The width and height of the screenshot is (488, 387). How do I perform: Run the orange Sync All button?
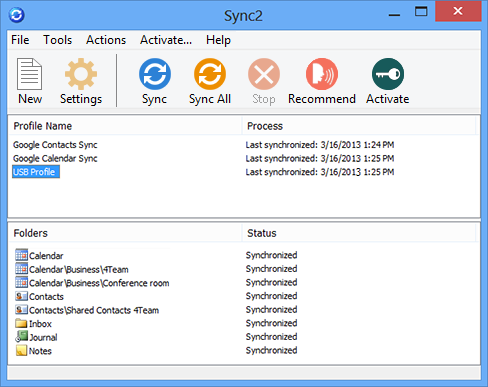pos(210,74)
